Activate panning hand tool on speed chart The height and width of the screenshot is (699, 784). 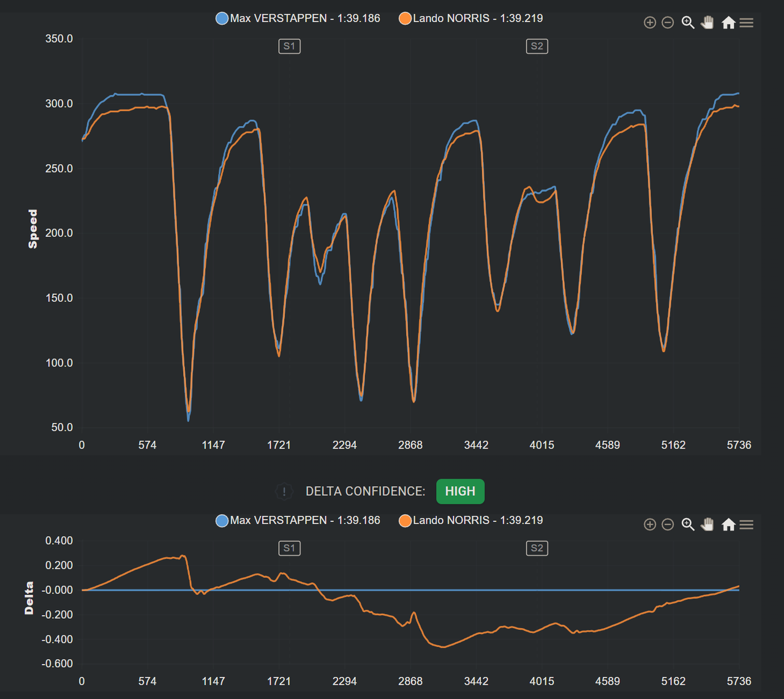pyautogui.click(x=707, y=23)
